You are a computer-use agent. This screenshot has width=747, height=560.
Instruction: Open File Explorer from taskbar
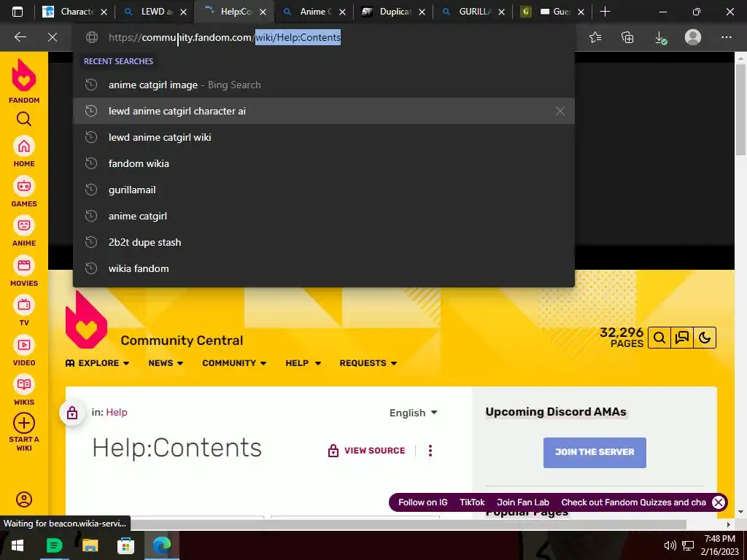pos(90,545)
